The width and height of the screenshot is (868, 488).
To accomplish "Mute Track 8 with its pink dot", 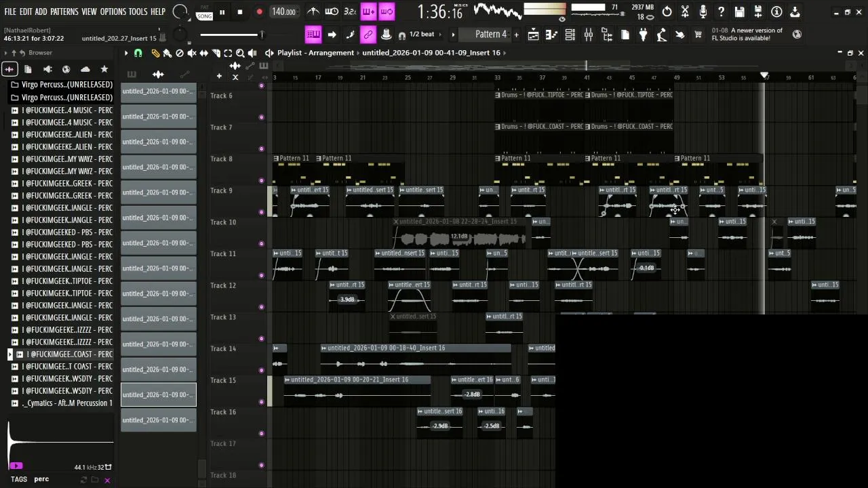I will (x=261, y=180).
